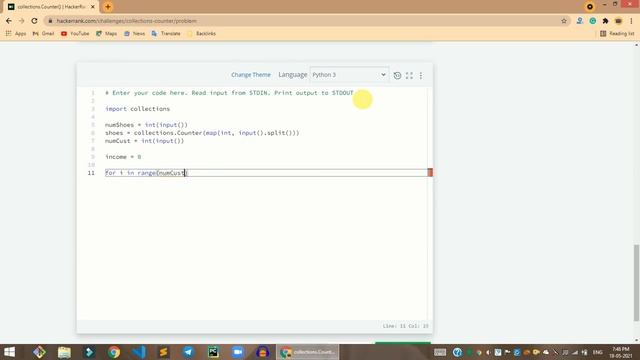Go back to the previous page
Image resolution: width=640 pixels, height=360 pixels.
(9, 21)
